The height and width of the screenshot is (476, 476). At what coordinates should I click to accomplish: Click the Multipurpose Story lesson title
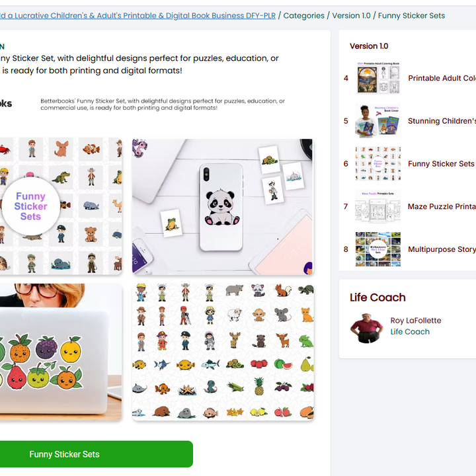point(442,249)
